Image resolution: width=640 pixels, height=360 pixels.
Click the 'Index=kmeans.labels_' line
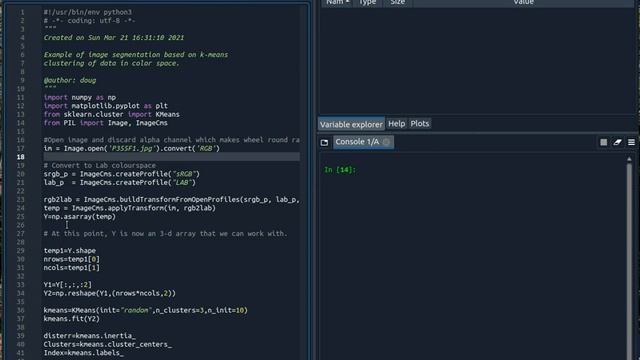(x=84, y=353)
